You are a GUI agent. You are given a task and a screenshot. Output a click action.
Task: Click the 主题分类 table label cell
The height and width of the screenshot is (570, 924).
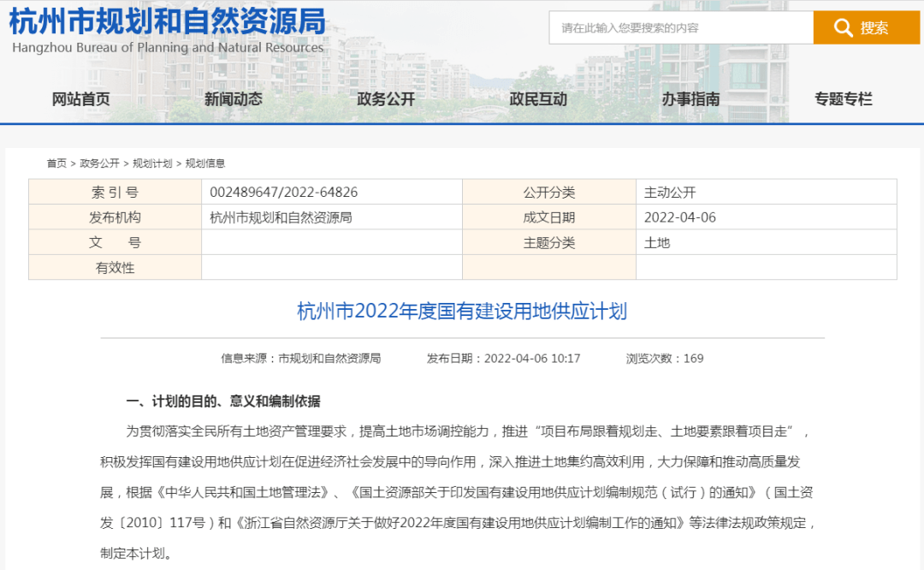click(x=549, y=242)
